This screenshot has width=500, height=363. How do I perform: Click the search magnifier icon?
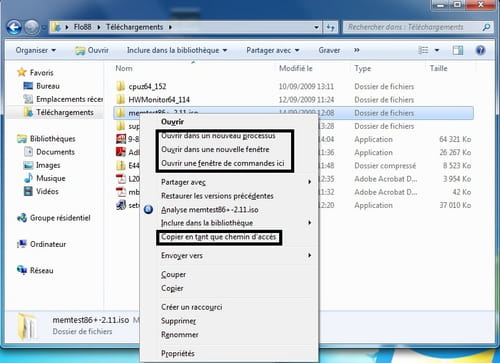[x=486, y=27]
